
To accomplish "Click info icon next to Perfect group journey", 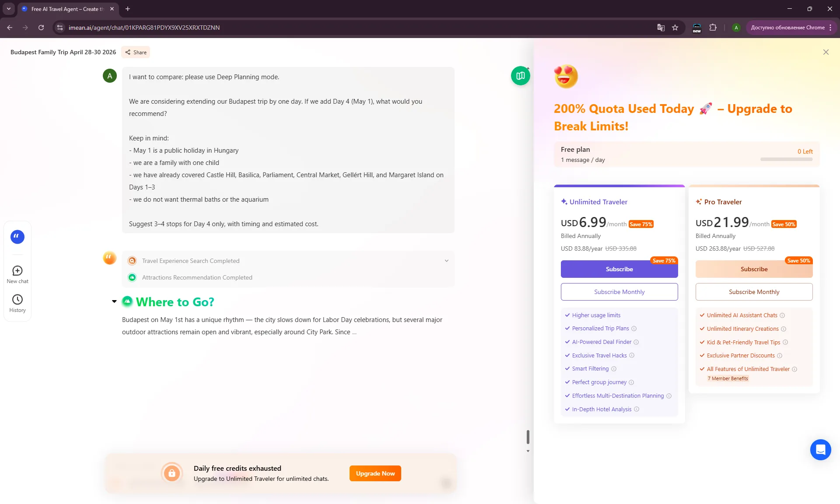I will coord(631,382).
